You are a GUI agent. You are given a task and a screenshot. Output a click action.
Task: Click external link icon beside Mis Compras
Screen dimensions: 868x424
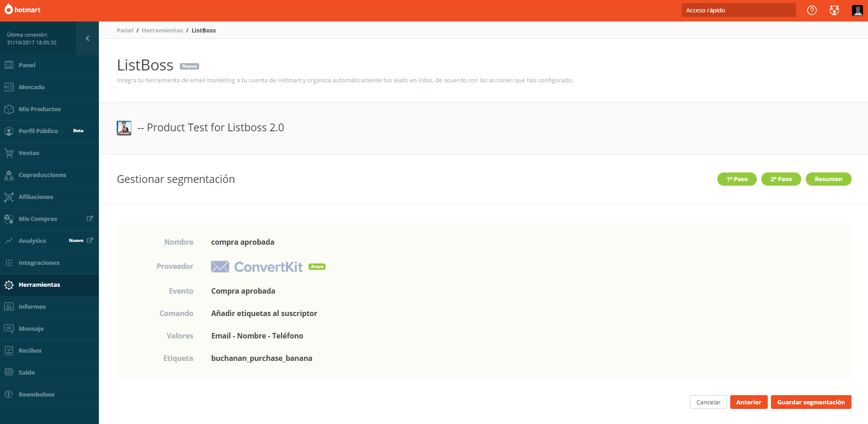[90, 219]
